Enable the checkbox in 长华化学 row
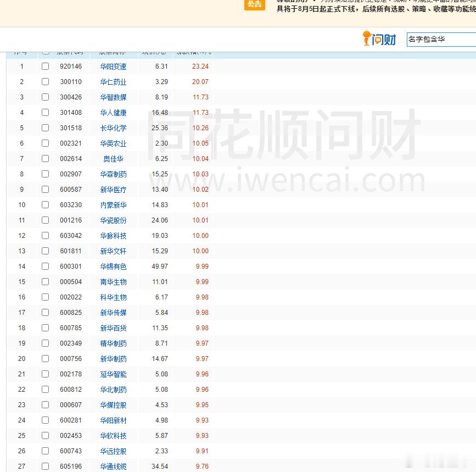The height and width of the screenshot is (472, 476). (x=45, y=128)
